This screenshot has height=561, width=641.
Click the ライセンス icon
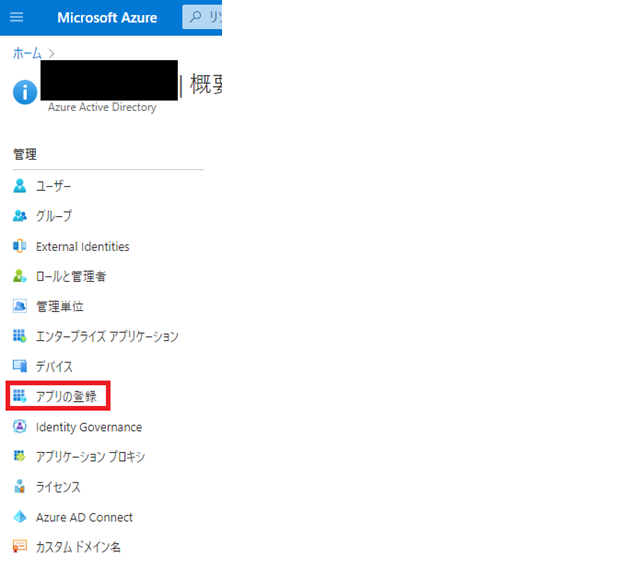[x=19, y=487]
